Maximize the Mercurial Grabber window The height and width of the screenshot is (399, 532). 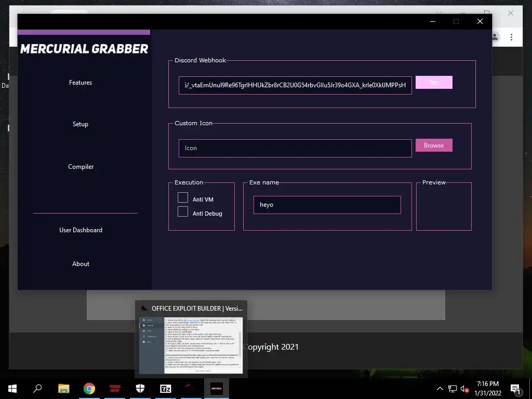pos(456,21)
